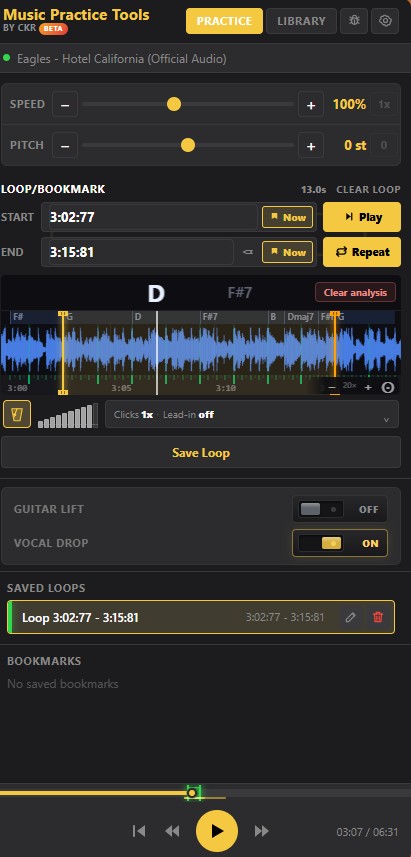Switch to the LIBRARY tab
This screenshot has width=411, height=857.
301,21
